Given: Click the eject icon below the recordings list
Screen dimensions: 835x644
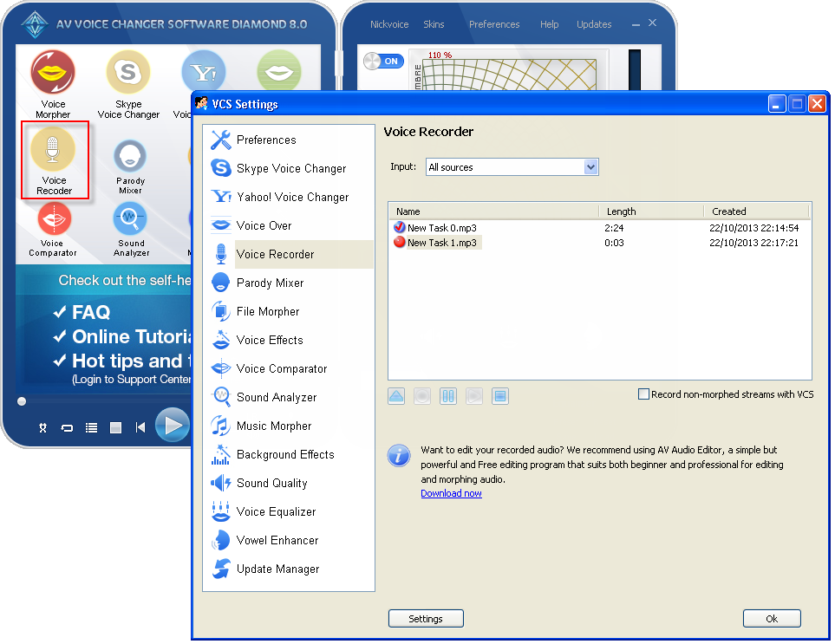Looking at the screenshot, I should click(396, 395).
